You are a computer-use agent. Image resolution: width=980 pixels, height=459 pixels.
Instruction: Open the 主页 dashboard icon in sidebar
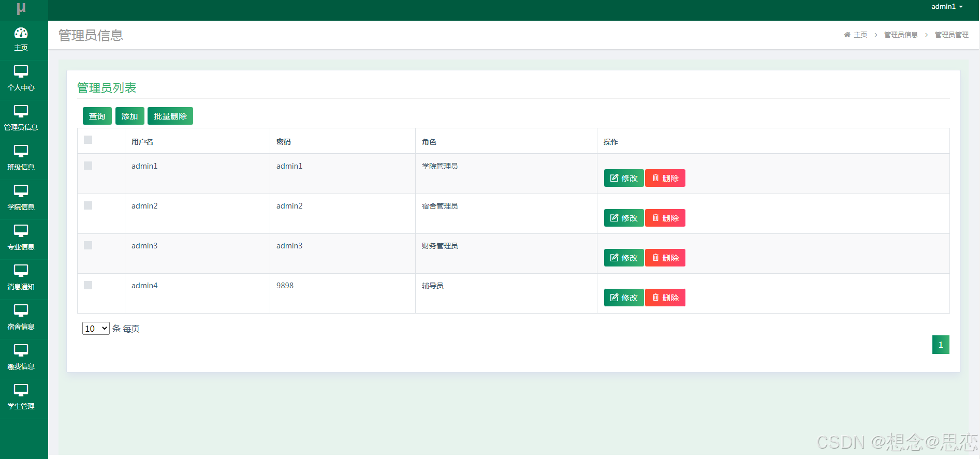pos(21,33)
